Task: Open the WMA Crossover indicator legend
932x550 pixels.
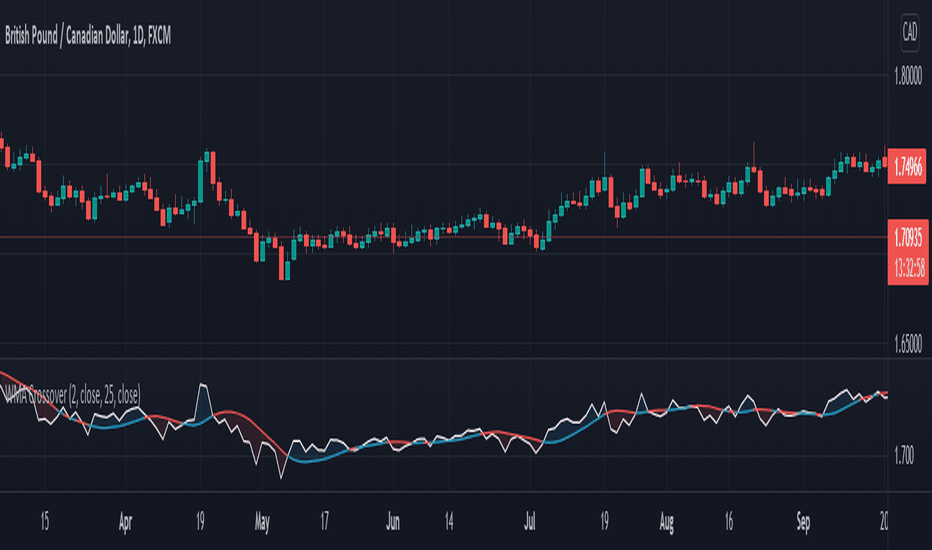Action: point(72,394)
